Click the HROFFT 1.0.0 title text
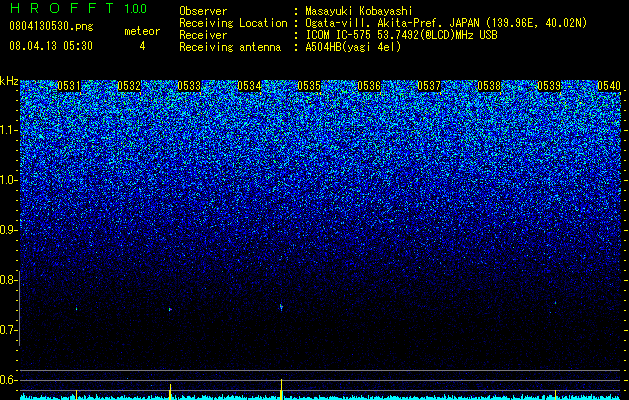This screenshot has height=400, width=629. point(79,8)
